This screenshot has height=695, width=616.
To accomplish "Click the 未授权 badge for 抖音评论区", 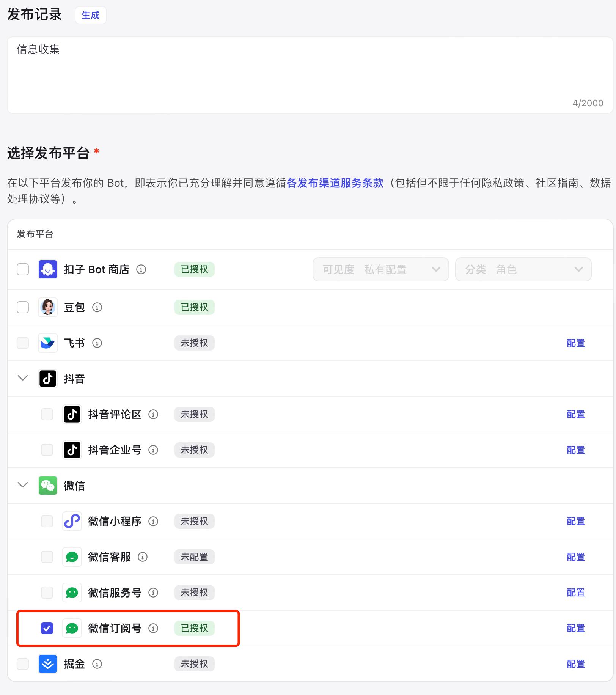I will pos(195,414).
